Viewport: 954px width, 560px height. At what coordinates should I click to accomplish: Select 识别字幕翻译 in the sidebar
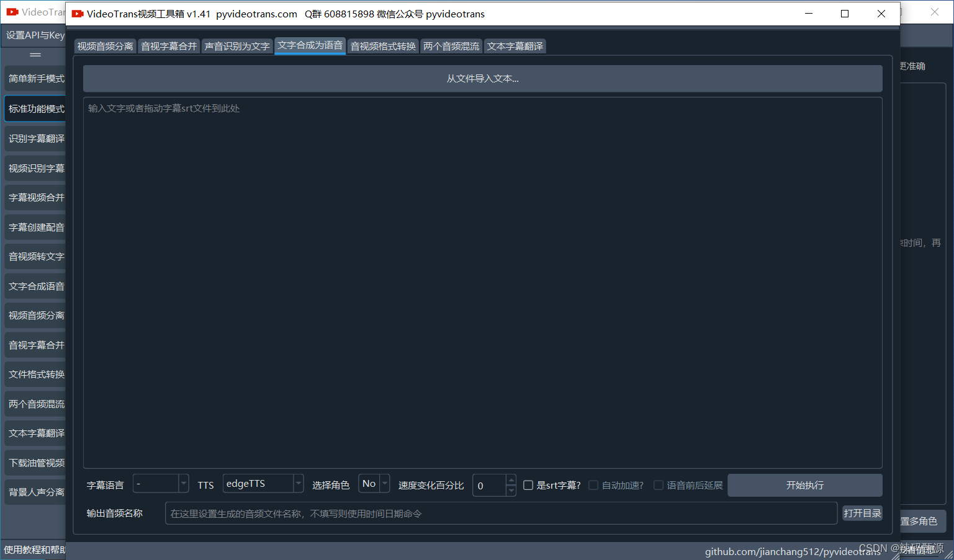pos(36,138)
